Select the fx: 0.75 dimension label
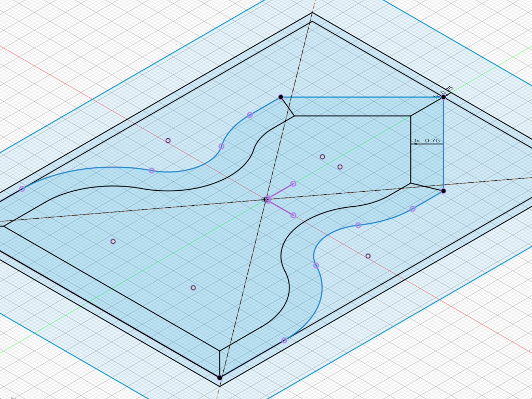The image size is (532, 399). tap(427, 140)
